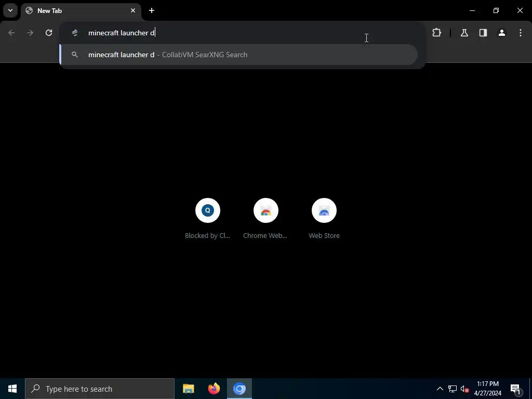Open the Chrome three-dot menu
This screenshot has width=532, height=399.
pyautogui.click(x=521, y=33)
